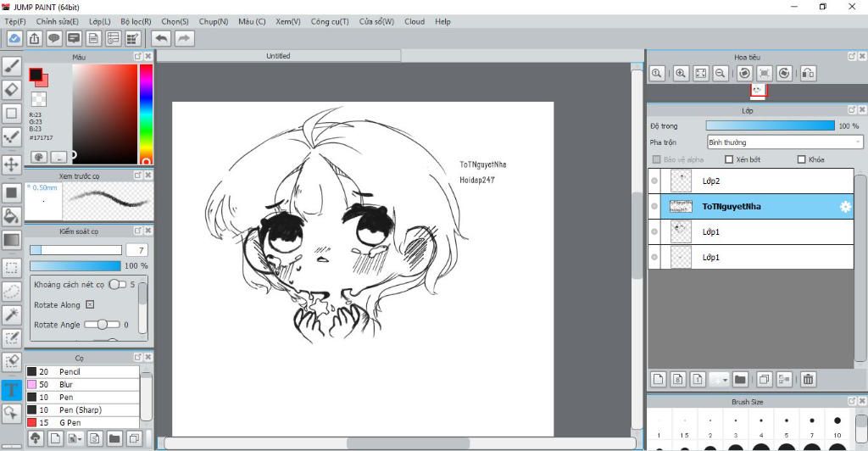Image resolution: width=868 pixels, height=451 pixels.
Task: Open the Cloud menu
Action: pyautogui.click(x=414, y=21)
